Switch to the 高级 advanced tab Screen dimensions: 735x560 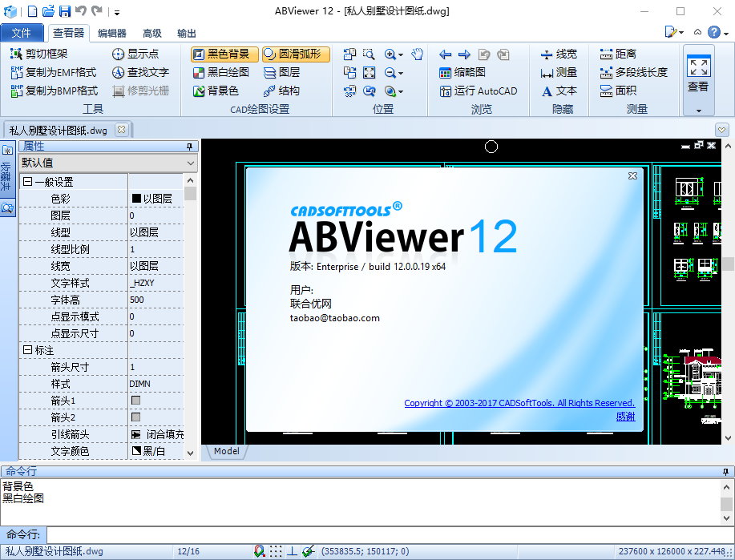151,34
